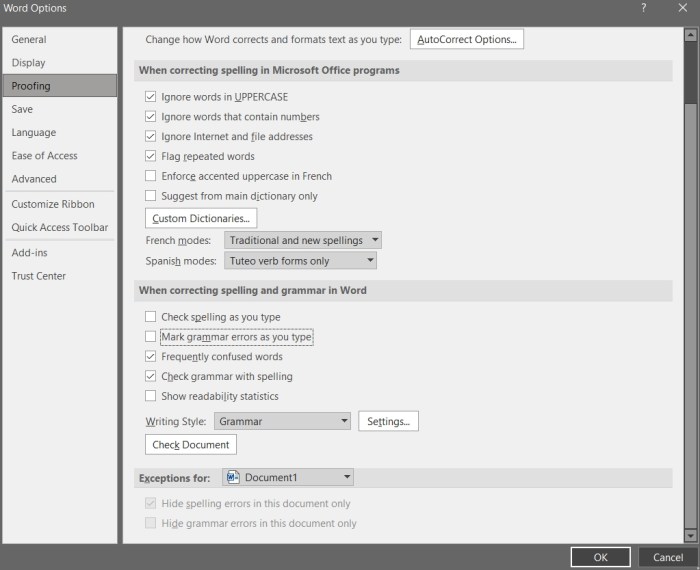The image size is (700, 570).
Task: Enable Check spelling as you type
Action: [x=150, y=316]
